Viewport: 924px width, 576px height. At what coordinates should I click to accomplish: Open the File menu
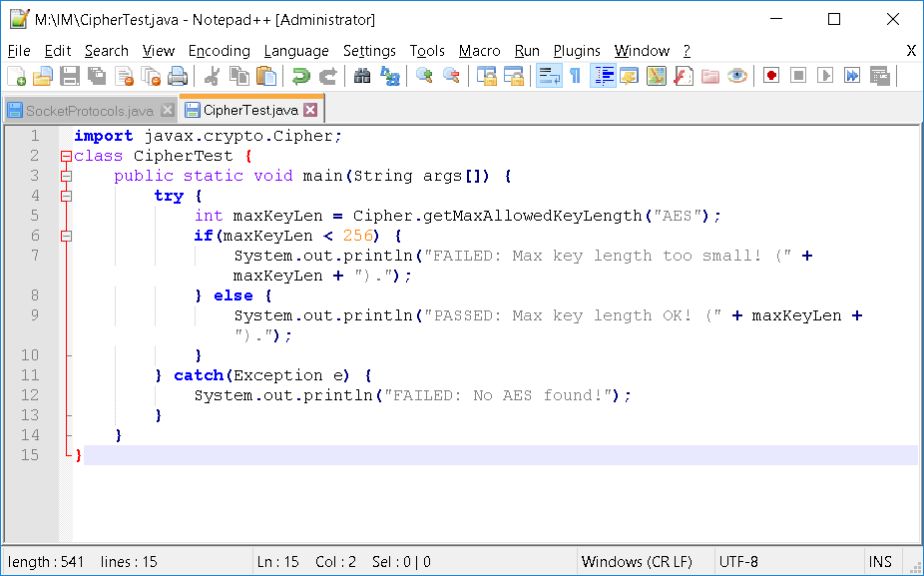19,51
